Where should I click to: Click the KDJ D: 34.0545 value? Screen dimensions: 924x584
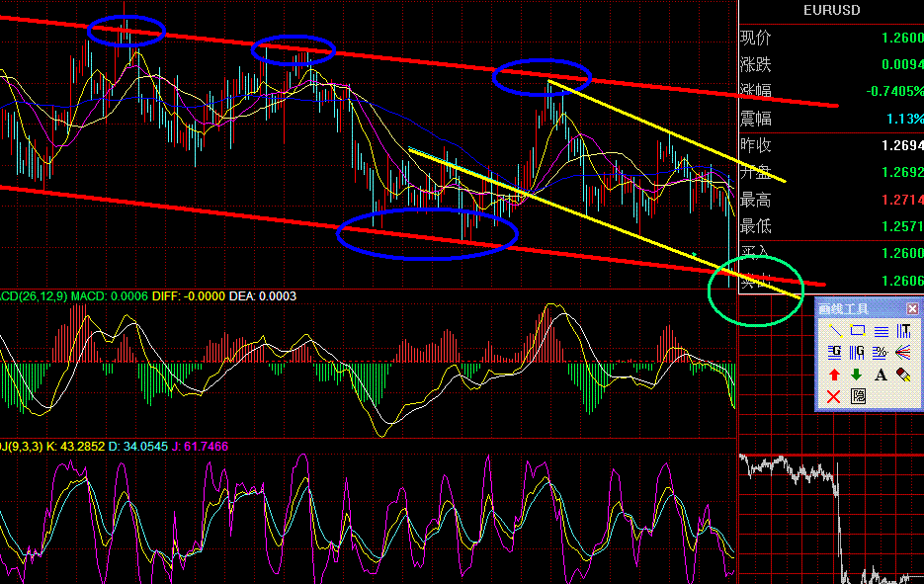pyautogui.click(x=138, y=446)
